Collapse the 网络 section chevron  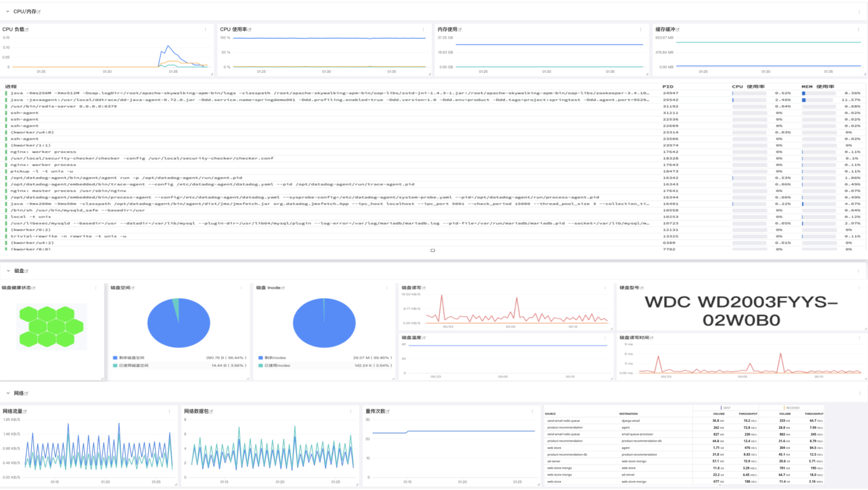[x=8, y=393]
